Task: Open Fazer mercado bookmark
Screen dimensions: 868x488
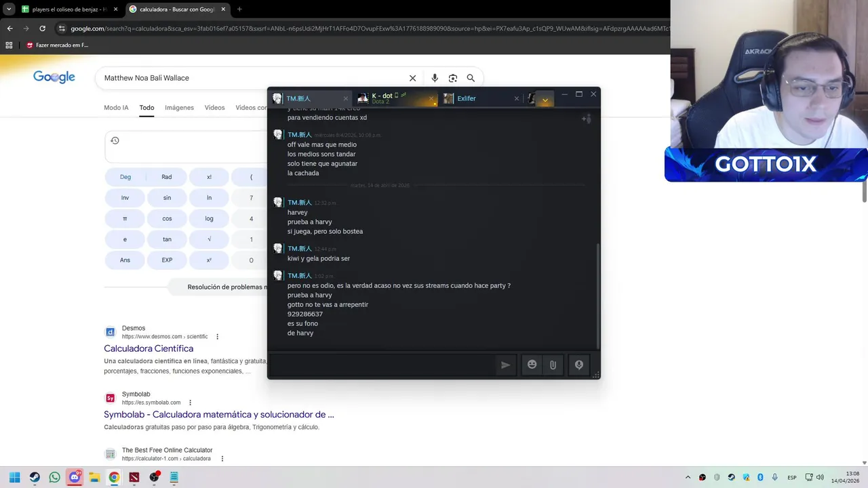Action: 58,45
